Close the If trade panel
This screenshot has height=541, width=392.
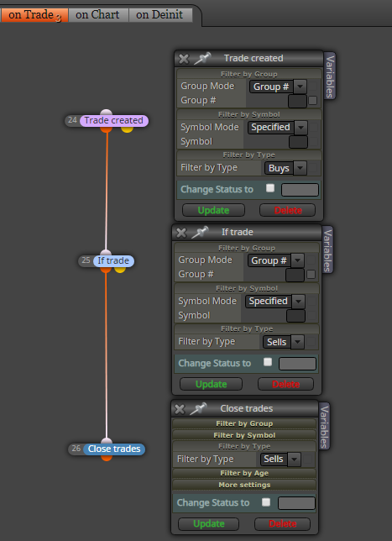point(181,233)
